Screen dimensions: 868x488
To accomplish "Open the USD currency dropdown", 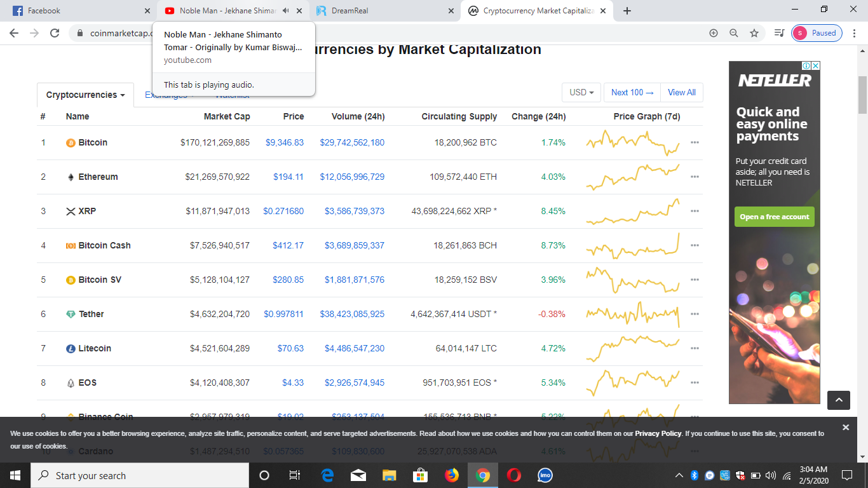I will pyautogui.click(x=581, y=92).
